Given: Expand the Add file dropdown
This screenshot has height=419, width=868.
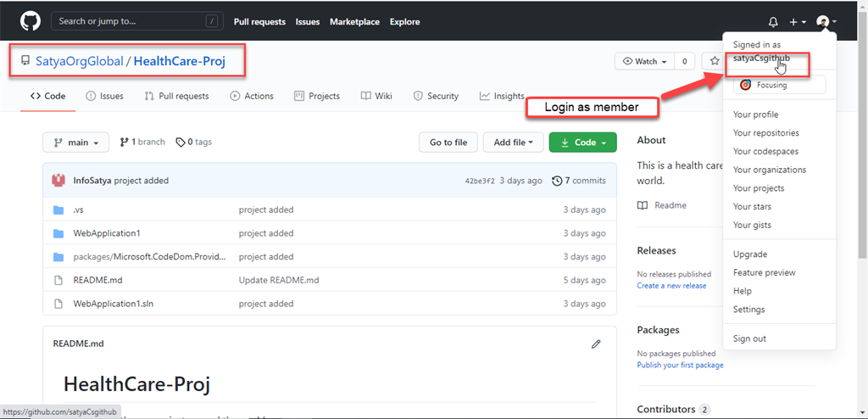Looking at the screenshot, I should point(514,142).
